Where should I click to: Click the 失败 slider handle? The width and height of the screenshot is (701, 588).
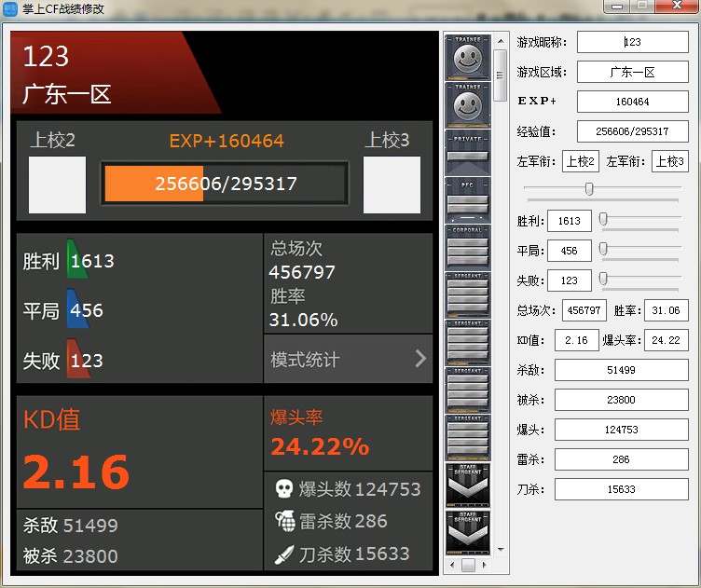pos(603,279)
